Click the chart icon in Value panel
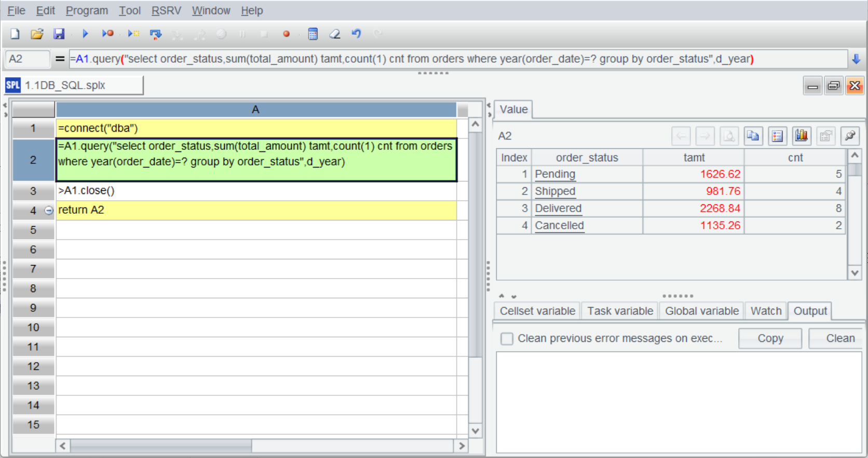The height and width of the screenshot is (458, 868). [x=801, y=136]
